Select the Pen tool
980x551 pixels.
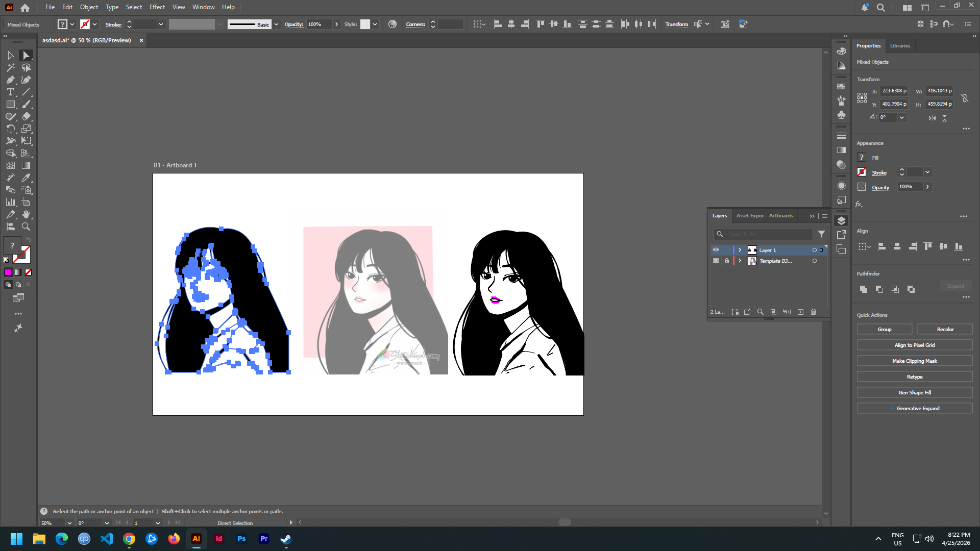[x=10, y=80]
